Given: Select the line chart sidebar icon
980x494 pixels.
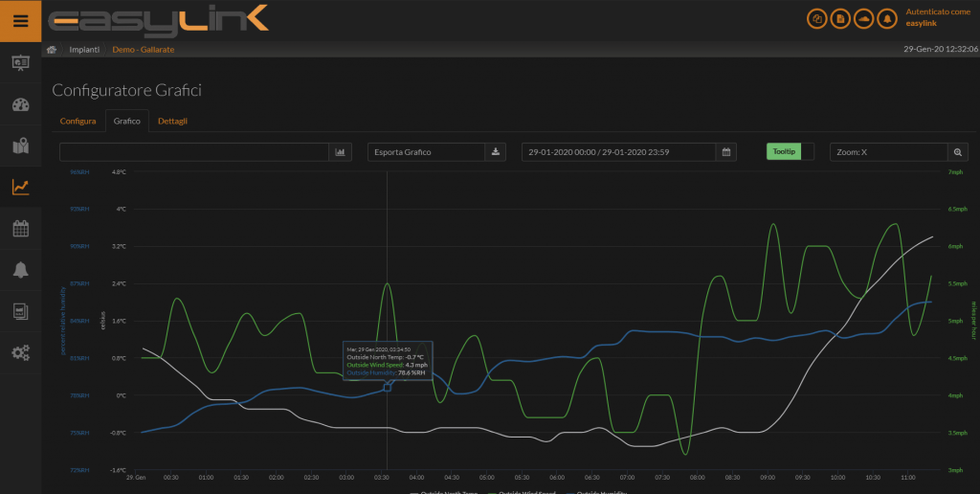Looking at the screenshot, I should coord(20,187).
